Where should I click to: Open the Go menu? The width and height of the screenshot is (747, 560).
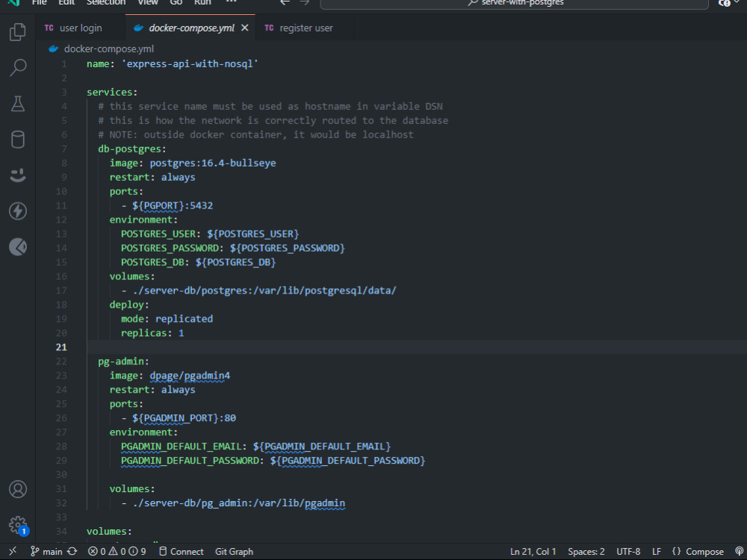coord(176,2)
